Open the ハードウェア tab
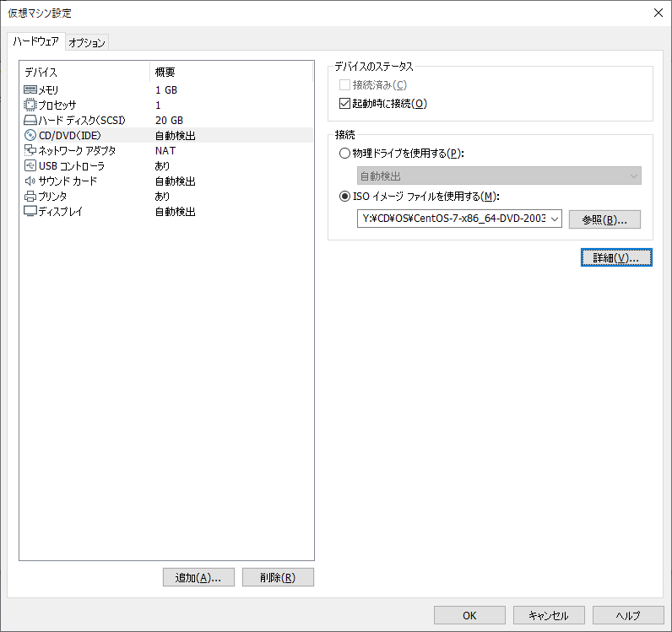Screen dimensions: 672x632 click(x=35, y=41)
